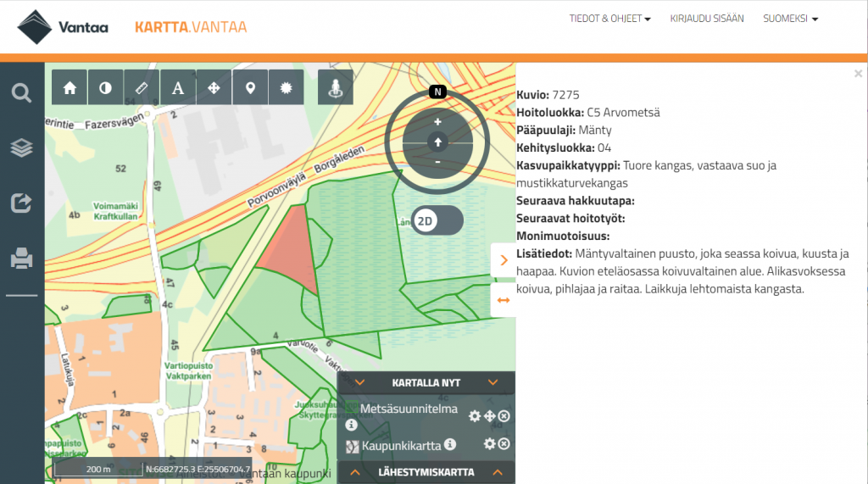The width and height of the screenshot is (868, 484).
Task: Click Kirjaudu sisään login link
Action: [707, 19]
